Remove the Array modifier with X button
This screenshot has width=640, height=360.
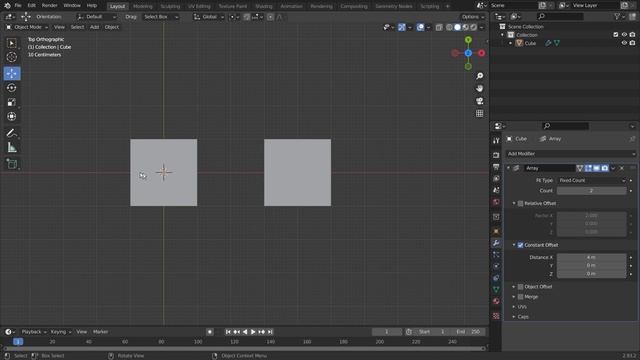pyautogui.click(x=622, y=168)
